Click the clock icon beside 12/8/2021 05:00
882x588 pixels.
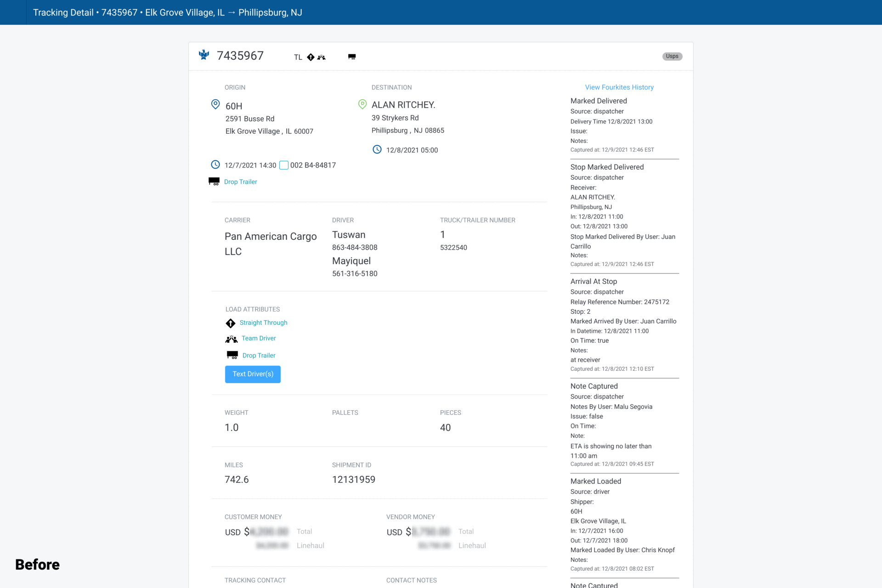pos(377,149)
